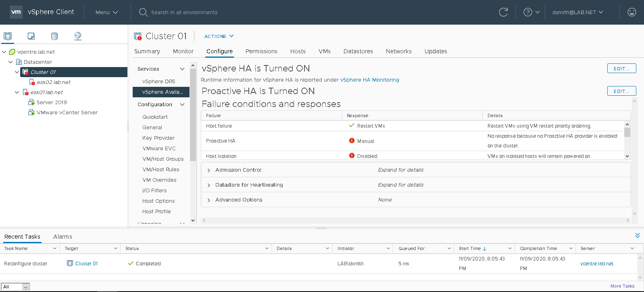Viewport: 644px width, 292px height.
Task: Open the Storage inventory view icon
Action: tap(54, 36)
